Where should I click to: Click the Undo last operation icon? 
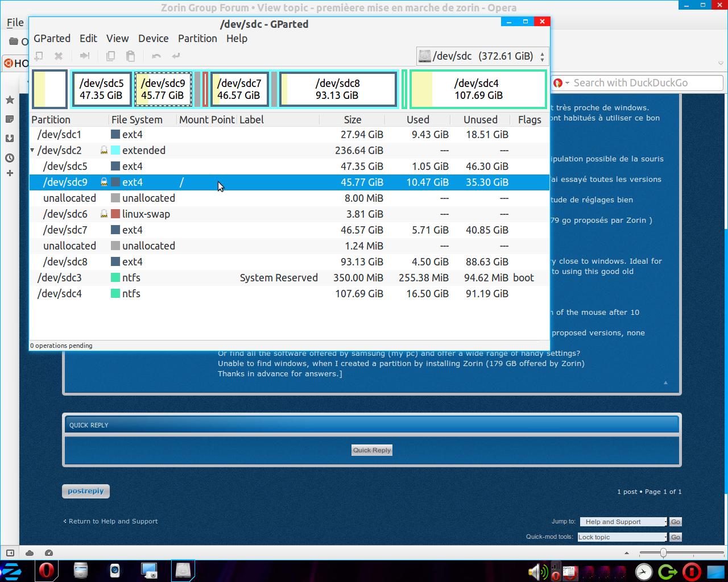(x=156, y=56)
